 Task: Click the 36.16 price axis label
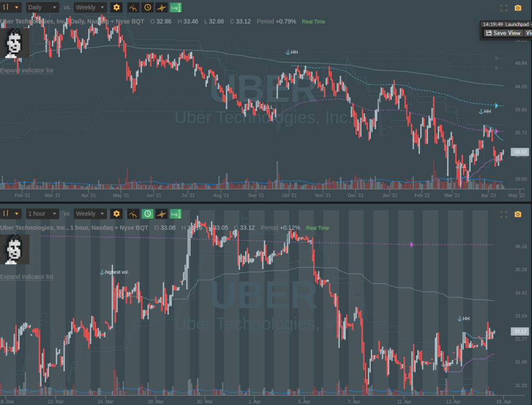click(521, 246)
